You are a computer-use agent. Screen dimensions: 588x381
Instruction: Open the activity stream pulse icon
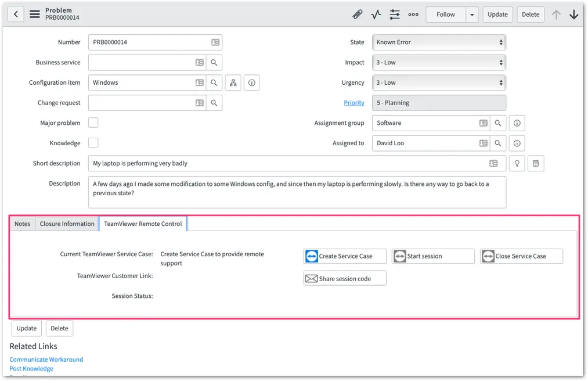pyautogui.click(x=376, y=15)
